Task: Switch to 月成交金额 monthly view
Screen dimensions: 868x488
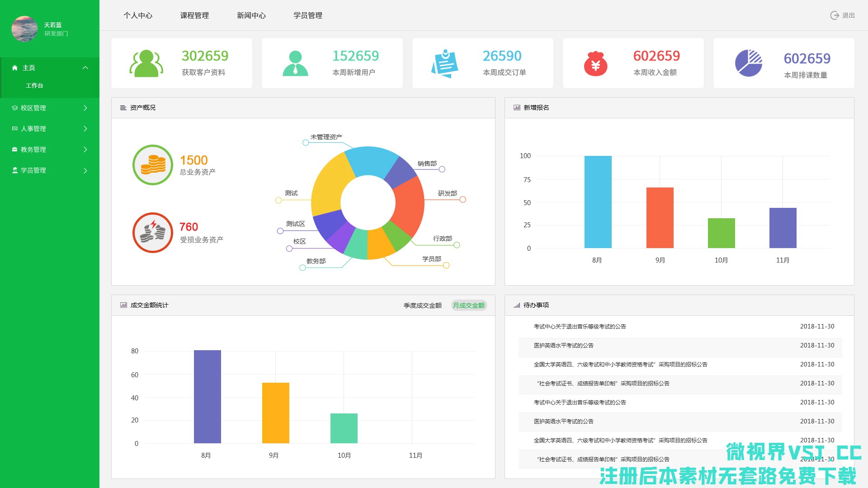Action: [x=469, y=305]
